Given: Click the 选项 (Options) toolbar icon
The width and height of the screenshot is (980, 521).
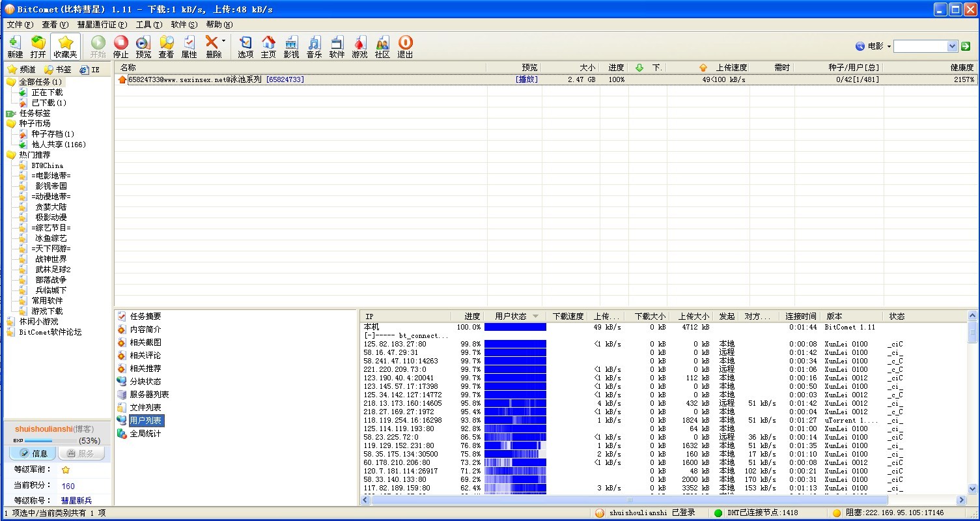Looking at the screenshot, I should pos(245,47).
